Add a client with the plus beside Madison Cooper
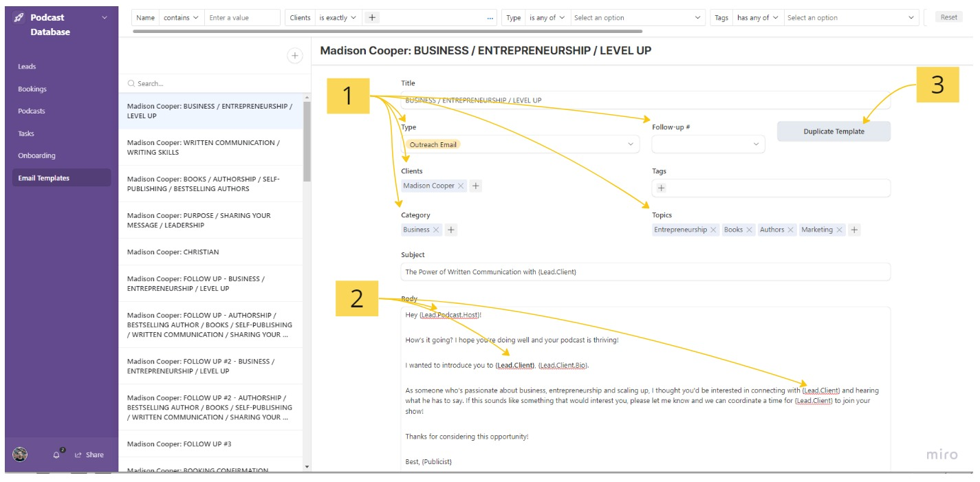This screenshot has height=482, width=980. [476, 186]
